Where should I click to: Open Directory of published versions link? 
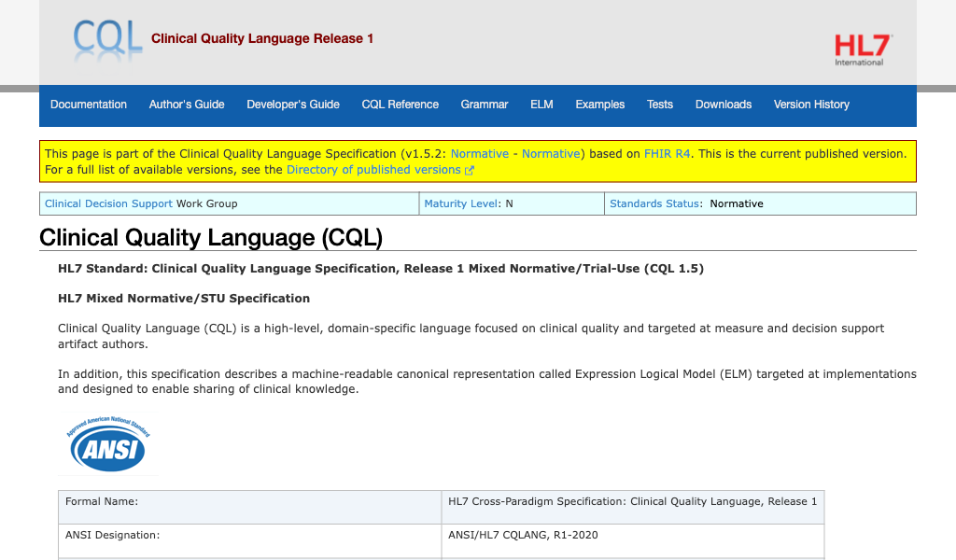pyautogui.click(x=373, y=170)
